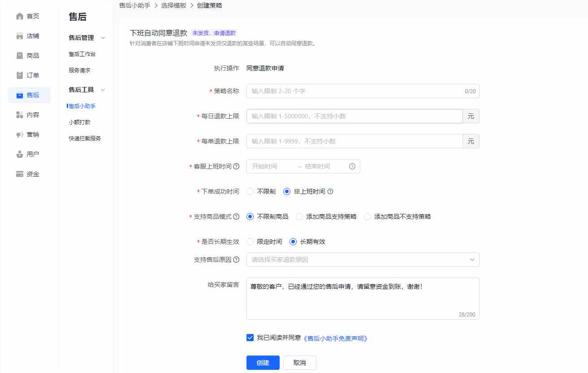Click the 用户 user icon
This screenshot has height=373, width=588.
tap(19, 154)
